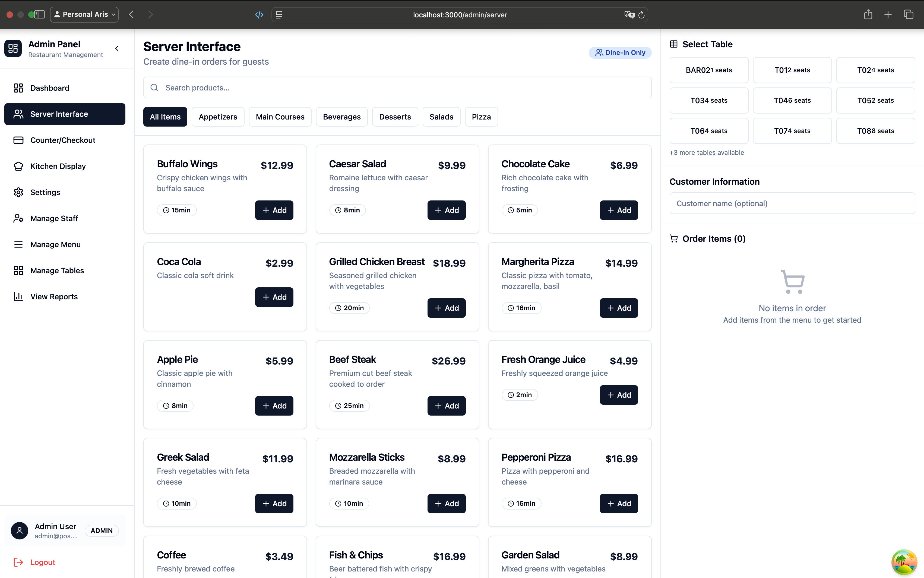Pick table T05
924x578 pixels.
(x=875, y=100)
